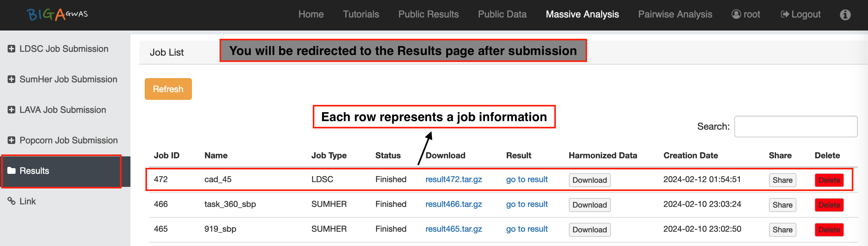Go to the Pairwise Analysis page
The image size is (868, 246).
pyautogui.click(x=675, y=14)
